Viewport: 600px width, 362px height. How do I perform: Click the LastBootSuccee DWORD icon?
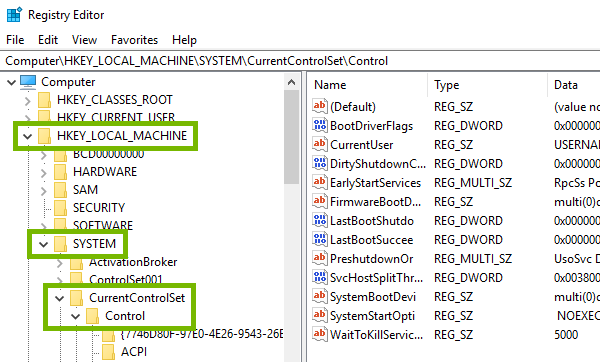320,239
